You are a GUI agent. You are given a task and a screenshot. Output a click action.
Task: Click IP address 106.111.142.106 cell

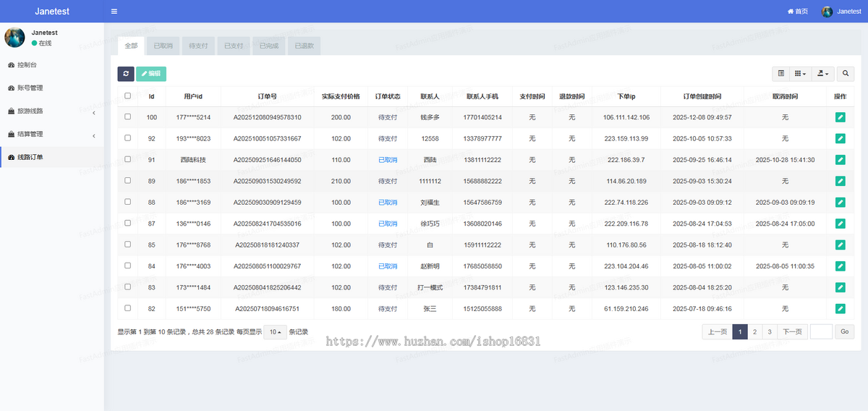626,117
